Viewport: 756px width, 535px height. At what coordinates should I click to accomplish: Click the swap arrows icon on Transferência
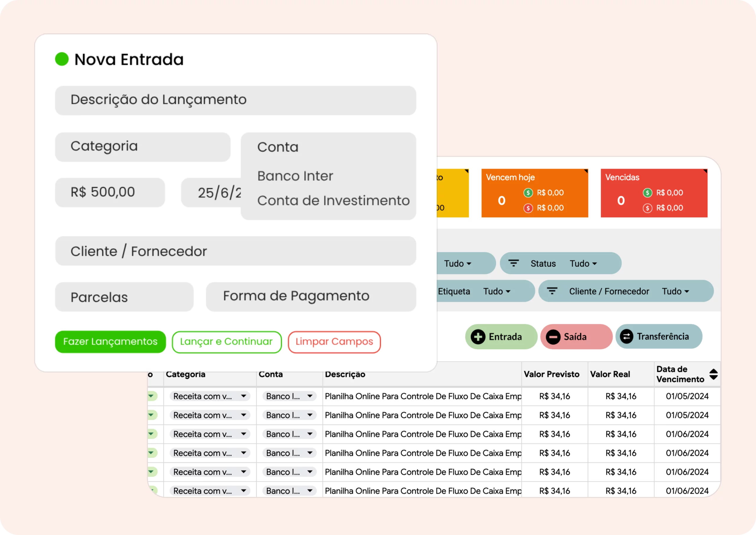(x=626, y=336)
